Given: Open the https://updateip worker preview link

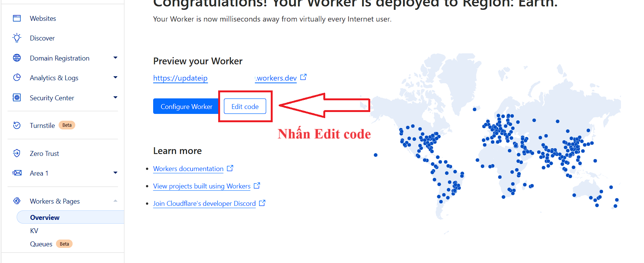Looking at the screenshot, I should (x=180, y=78).
